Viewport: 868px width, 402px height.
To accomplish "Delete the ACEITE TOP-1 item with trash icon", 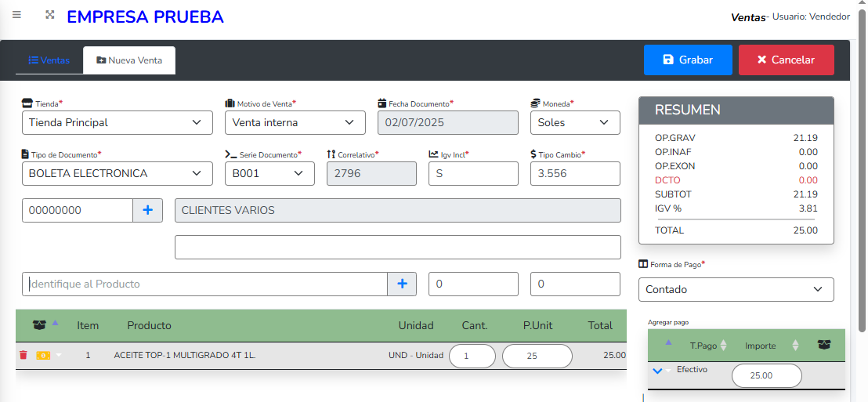I will click(x=23, y=355).
